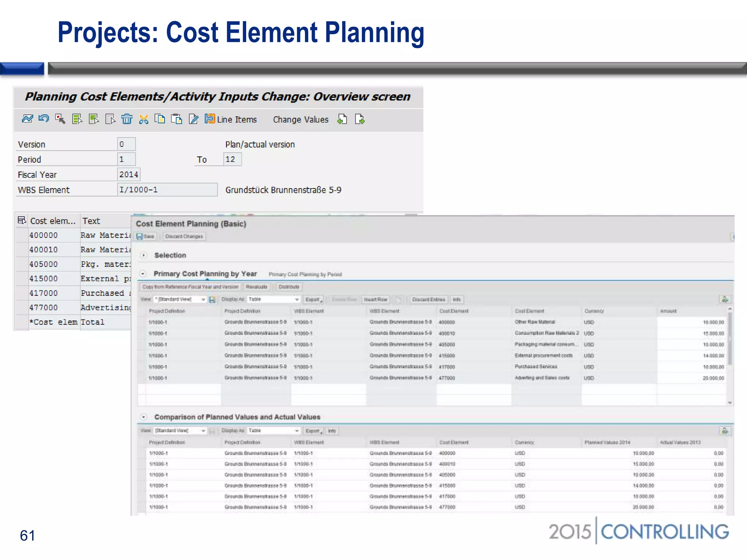The width and height of the screenshot is (747, 560).
Task: Click Discard Entries button
Action: coord(429,299)
